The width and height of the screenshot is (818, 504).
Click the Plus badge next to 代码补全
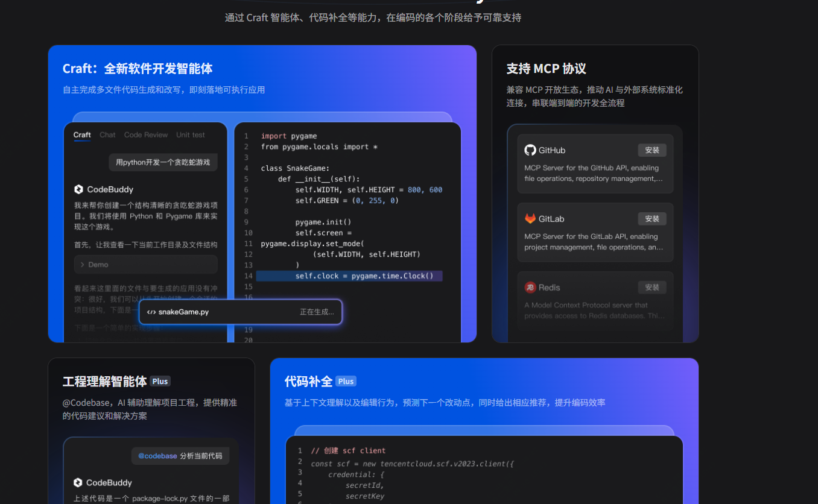pos(346,381)
